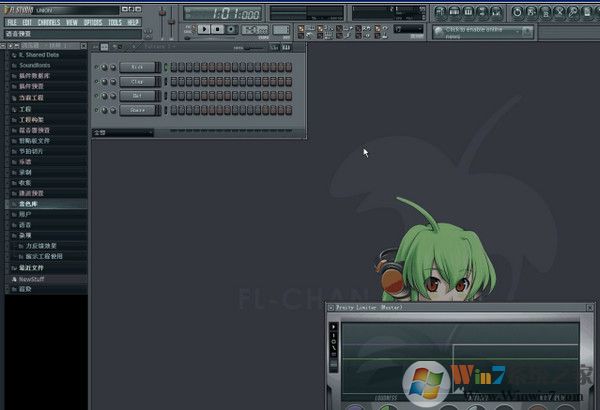This screenshot has width=600, height=410.
Task: Expand the highlighted 音色库 folder
Action: pyautogui.click(x=15, y=204)
